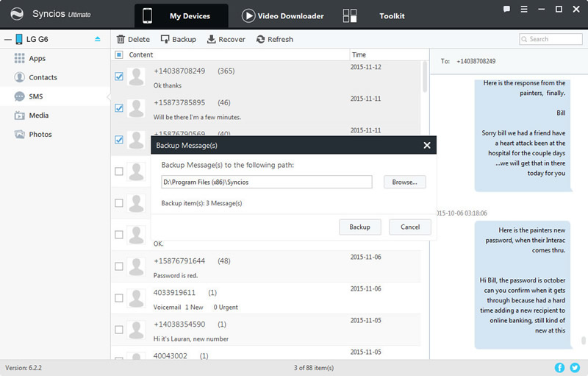Collapse the LG G6 device tree
Viewport: 588px width, 376px height.
pos(8,39)
